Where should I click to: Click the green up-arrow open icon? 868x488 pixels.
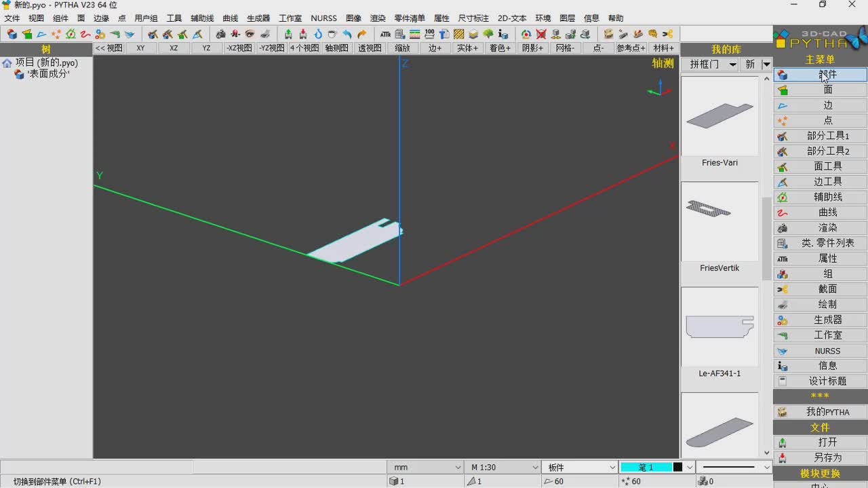[288, 34]
